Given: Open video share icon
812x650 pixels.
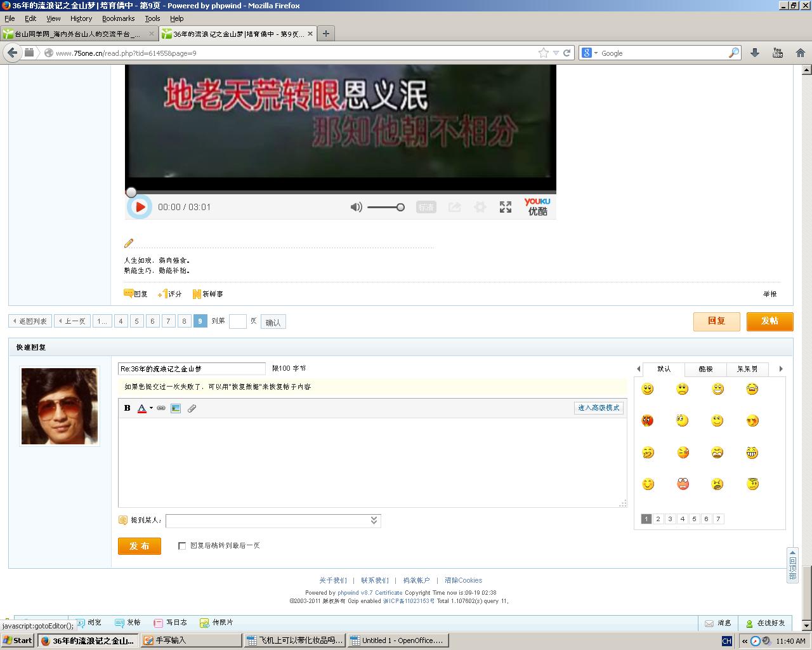Looking at the screenshot, I should click(454, 207).
